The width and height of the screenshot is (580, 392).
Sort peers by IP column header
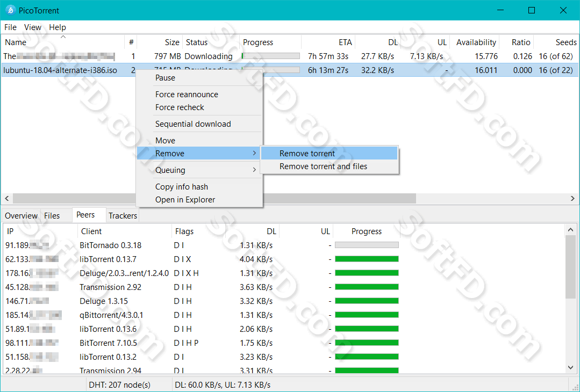[x=41, y=231]
